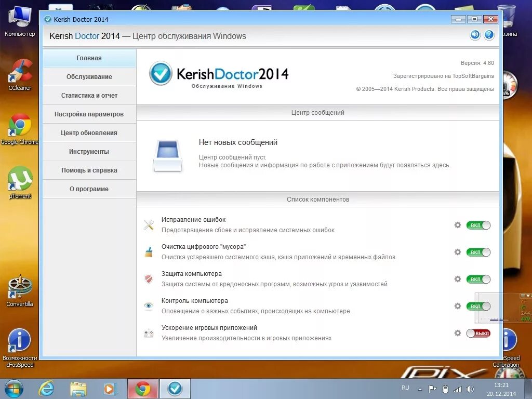The image size is (532, 399).
Task: Open the Convertilla desktop shortcut
Action: (x=20, y=291)
